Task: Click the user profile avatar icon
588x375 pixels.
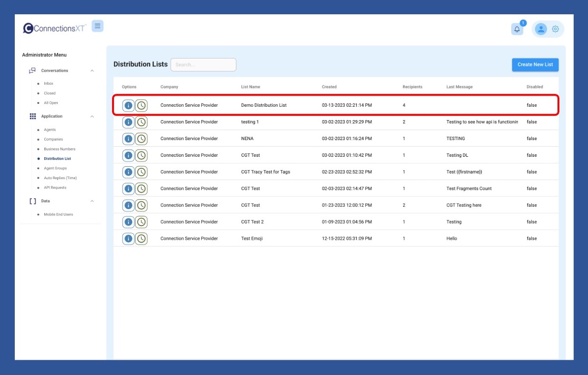Action: coord(541,29)
